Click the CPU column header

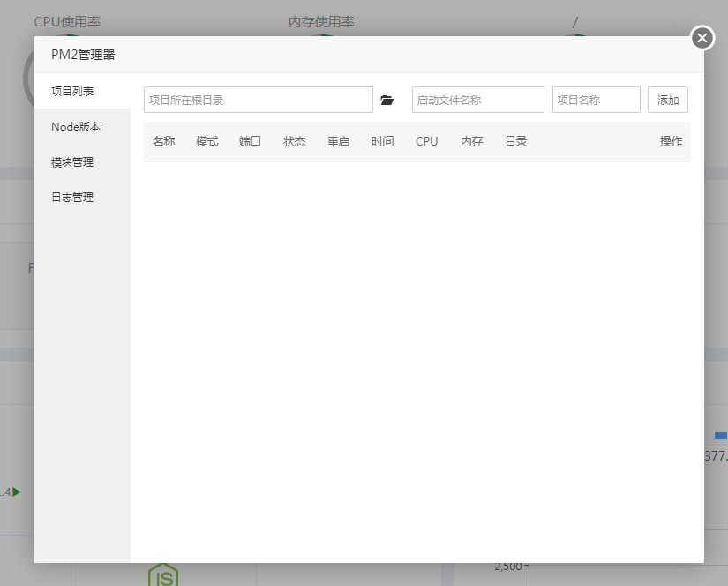[x=427, y=141]
